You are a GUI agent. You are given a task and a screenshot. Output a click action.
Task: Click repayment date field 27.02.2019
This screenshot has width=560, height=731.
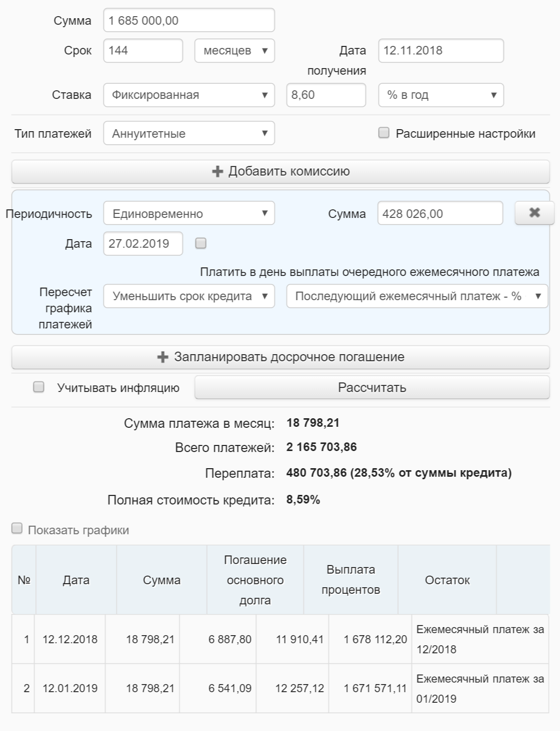point(143,243)
